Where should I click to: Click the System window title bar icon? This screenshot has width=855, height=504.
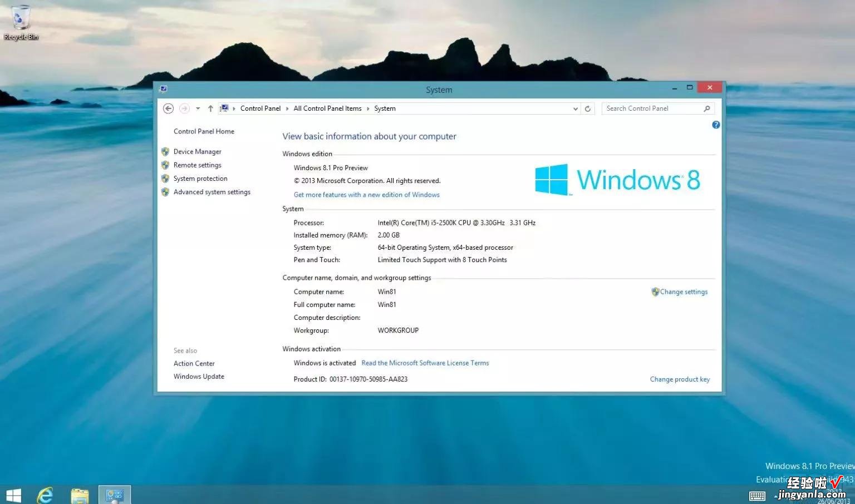point(163,88)
